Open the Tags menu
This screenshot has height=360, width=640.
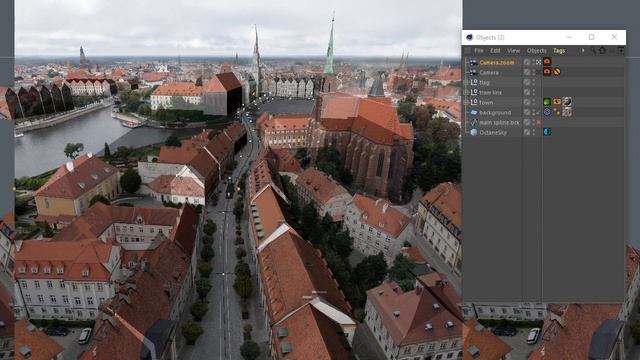[x=559, y=51]
